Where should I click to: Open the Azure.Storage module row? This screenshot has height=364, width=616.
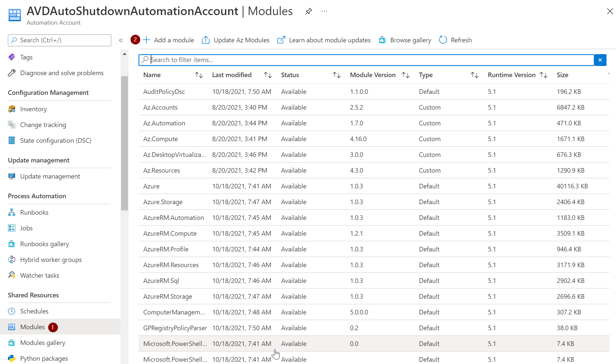(374, 202)
